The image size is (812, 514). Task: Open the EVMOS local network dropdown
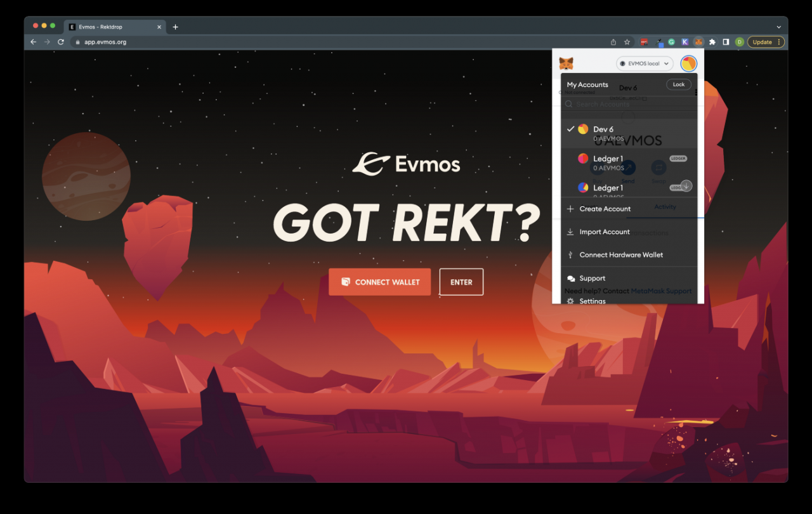click(645, 63)
